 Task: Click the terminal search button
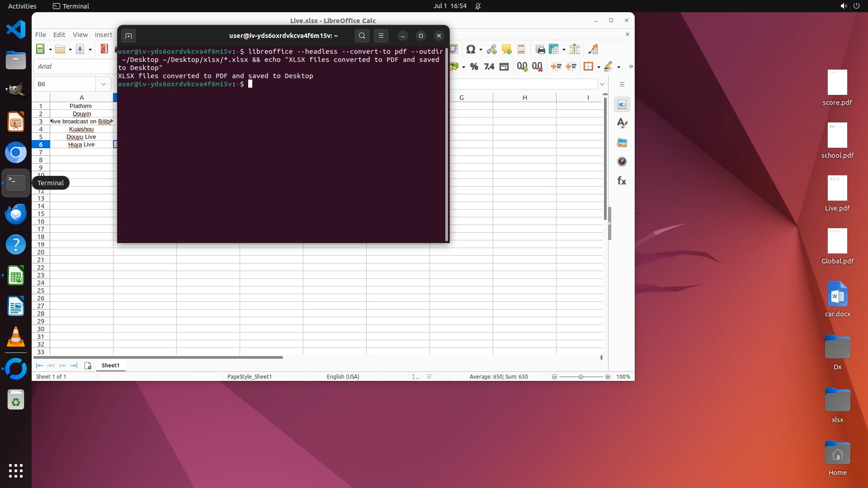tap(362, 36)
